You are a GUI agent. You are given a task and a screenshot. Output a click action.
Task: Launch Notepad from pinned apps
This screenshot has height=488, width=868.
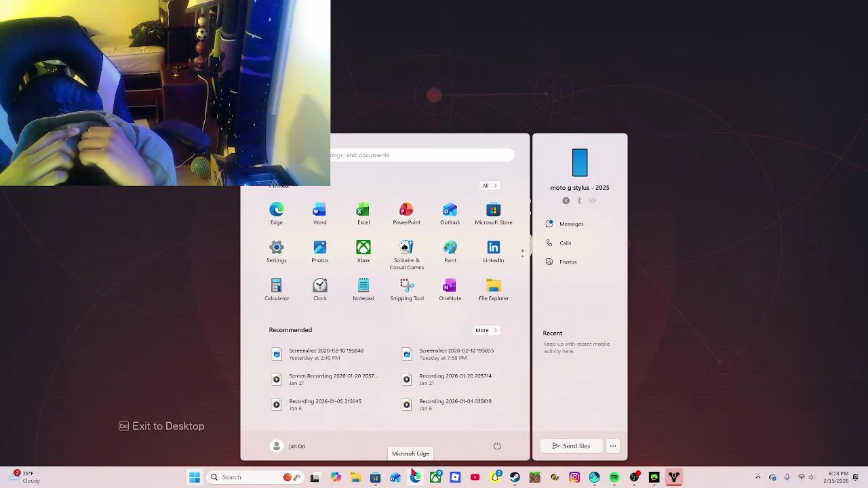(x=363, y=290)
